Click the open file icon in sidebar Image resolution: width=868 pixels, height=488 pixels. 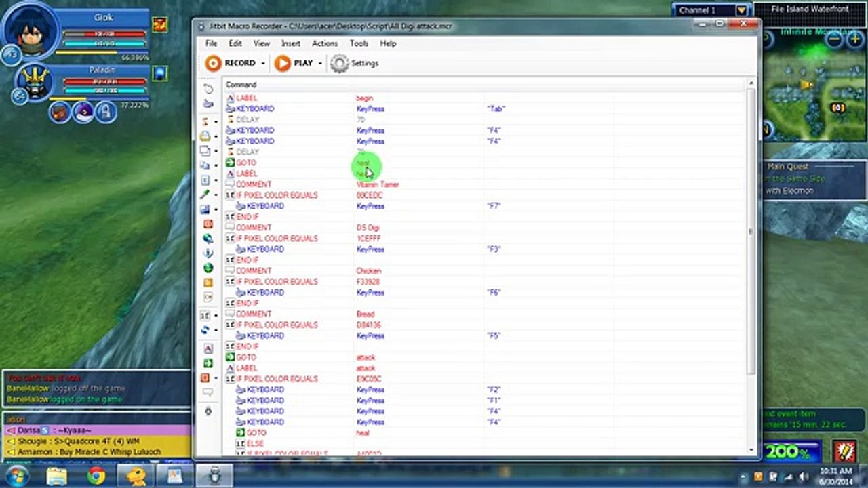coord(205,136)
